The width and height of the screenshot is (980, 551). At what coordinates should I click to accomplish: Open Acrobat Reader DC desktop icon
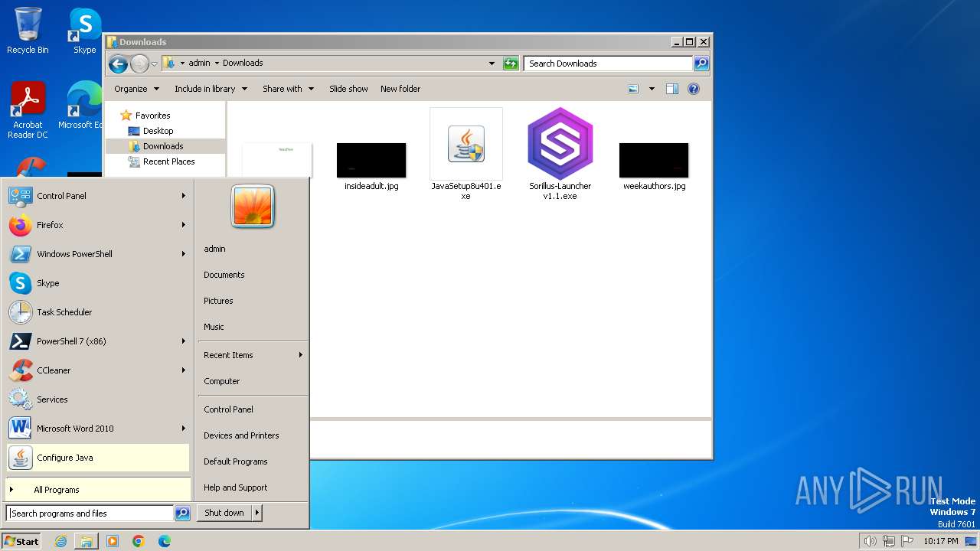(x=28, y=109)
